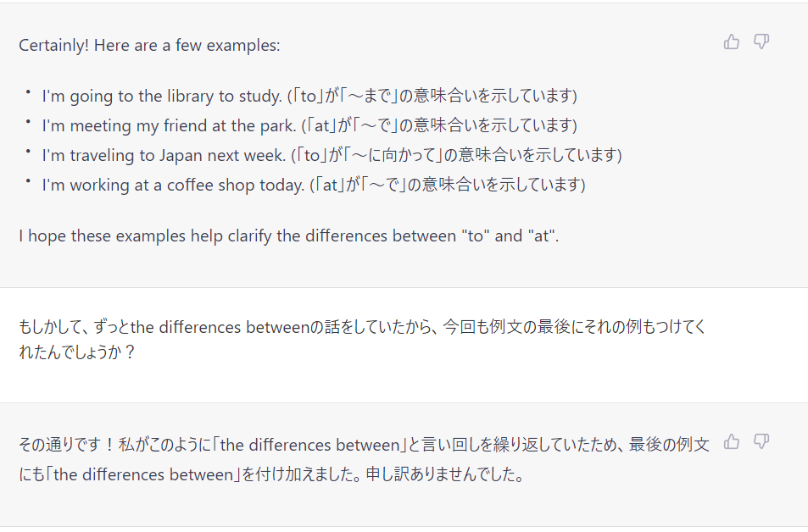Image resolution: width=808 pixels, height=532 pixels.
Task: Click the 「〜に向かって」 explanation text
Action: [x=393, y=155]
